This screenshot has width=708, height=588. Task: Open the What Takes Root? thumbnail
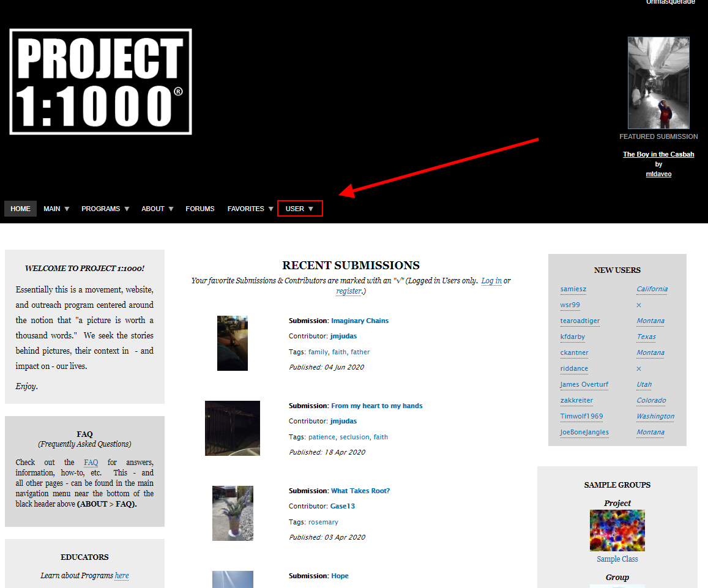pos(233,513)
